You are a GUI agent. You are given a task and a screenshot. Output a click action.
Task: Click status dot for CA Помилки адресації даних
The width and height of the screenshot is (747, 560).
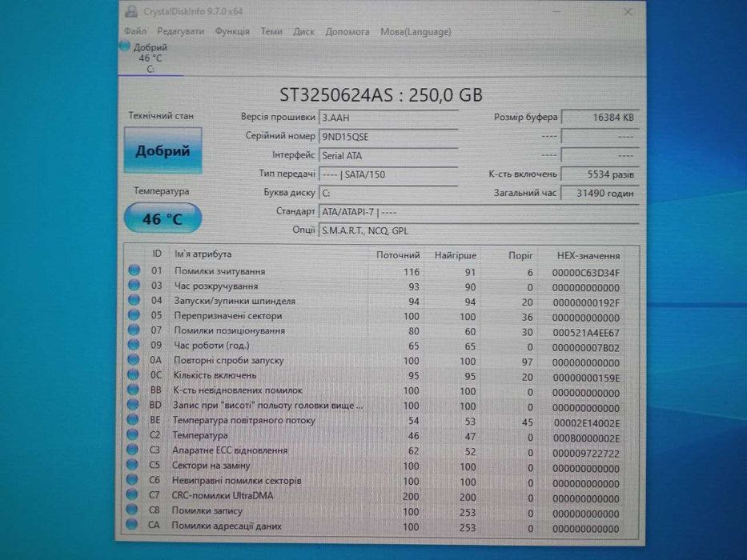132,524
